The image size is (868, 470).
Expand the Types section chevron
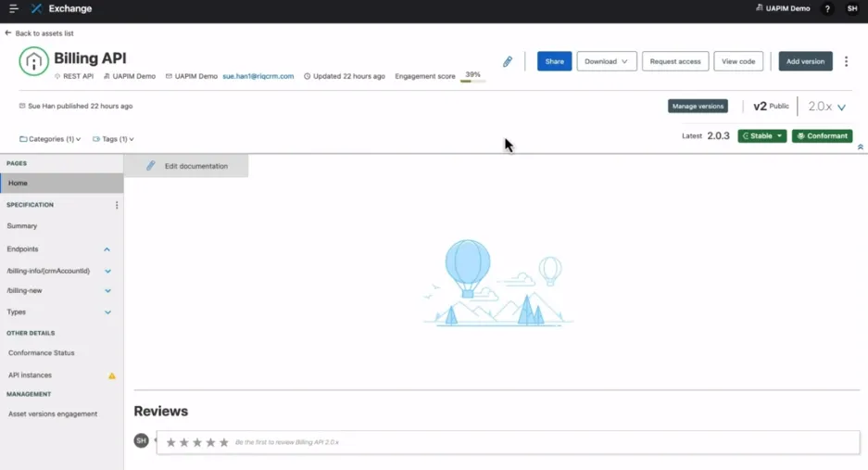coord(108,312)
